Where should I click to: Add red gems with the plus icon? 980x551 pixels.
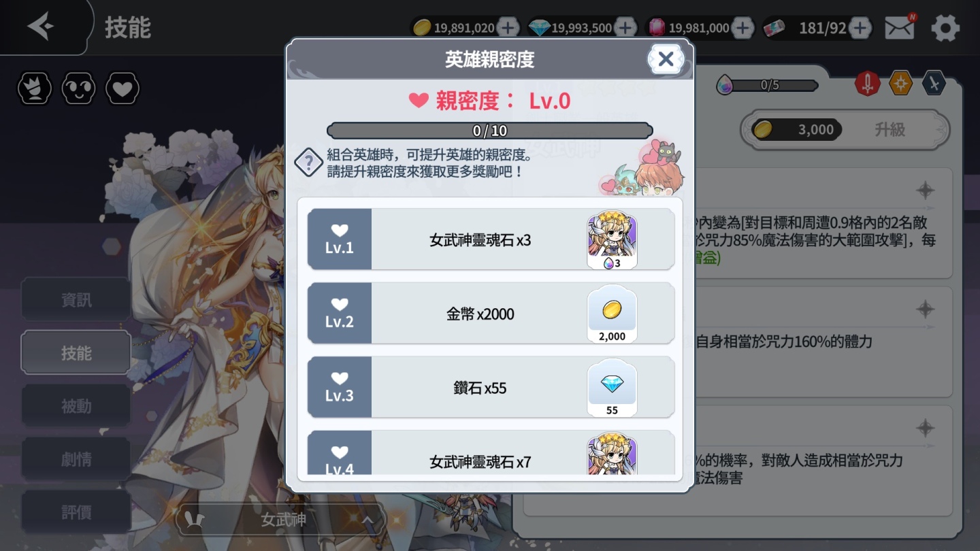pyautogui.click(x=743, y=28)
